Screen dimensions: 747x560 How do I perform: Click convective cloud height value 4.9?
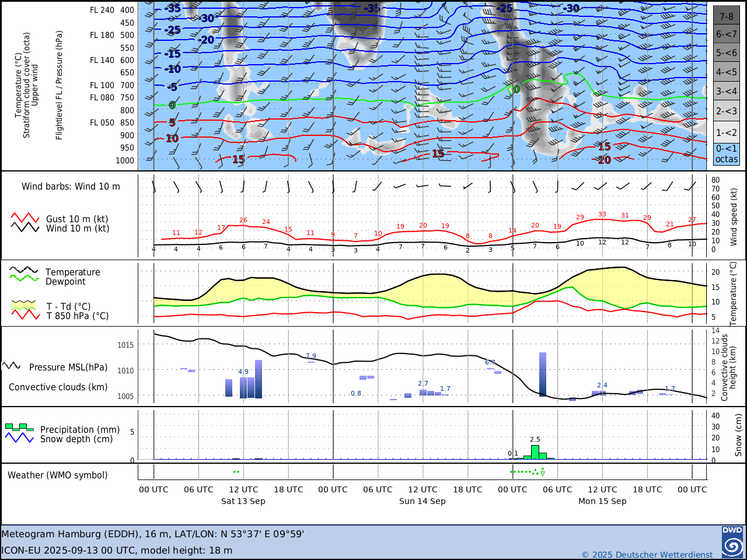[x=243, y=372]
